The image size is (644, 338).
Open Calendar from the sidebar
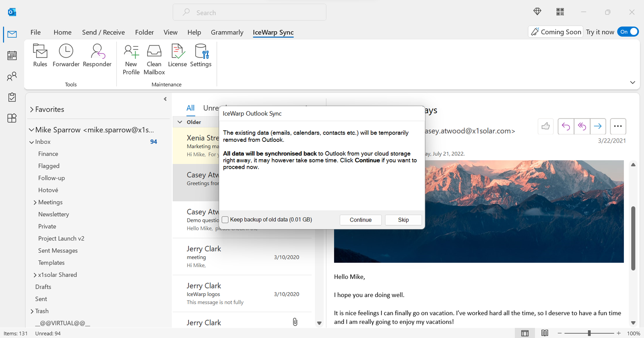(12, 55)
